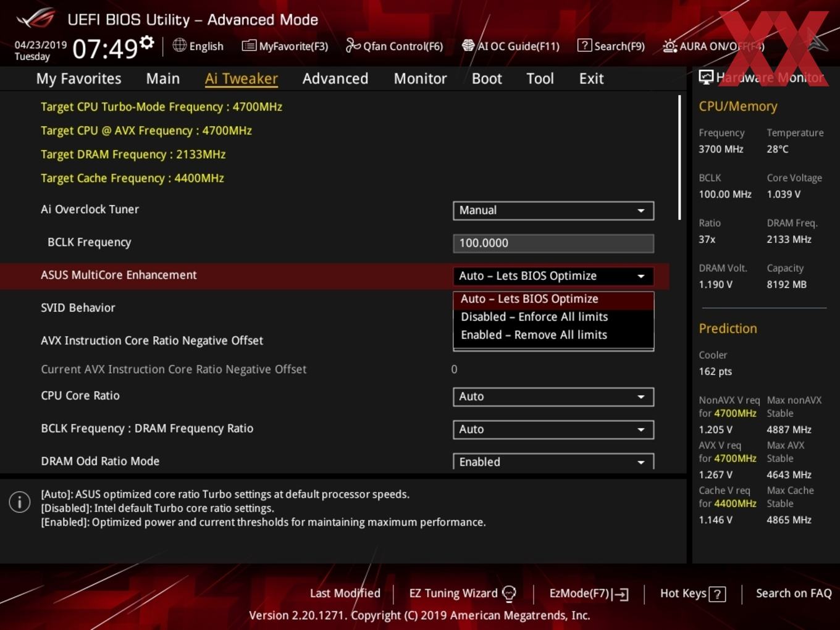The width and height of the screenshot is (840, 630).
Task: Click the Ai Overclock Tuner label
Action: click(x=90, y=209)
